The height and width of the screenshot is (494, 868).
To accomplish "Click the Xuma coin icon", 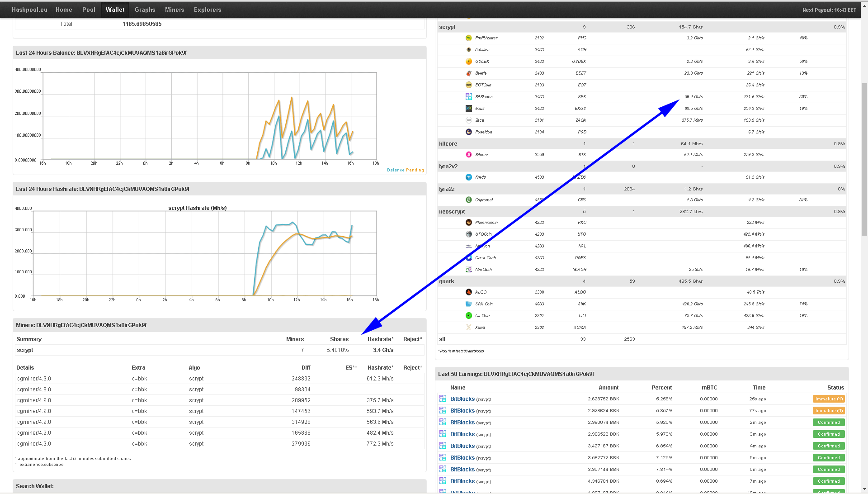I will 469,328.
